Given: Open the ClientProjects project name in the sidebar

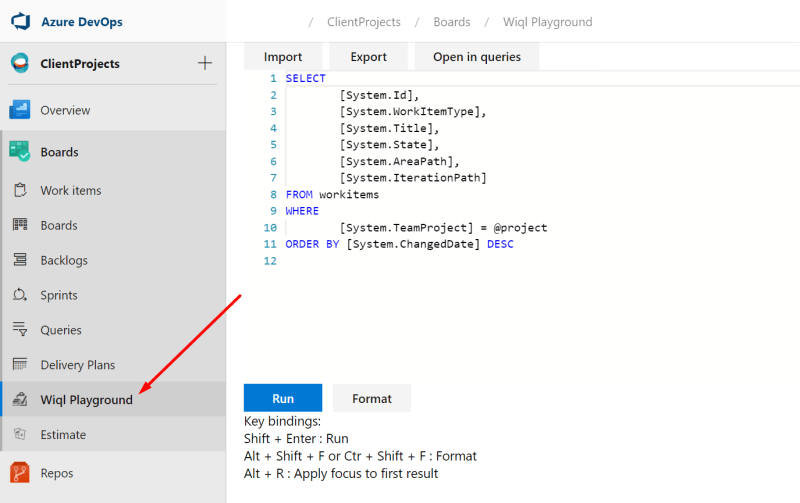Looking at the screenshot, I should 80,64.
